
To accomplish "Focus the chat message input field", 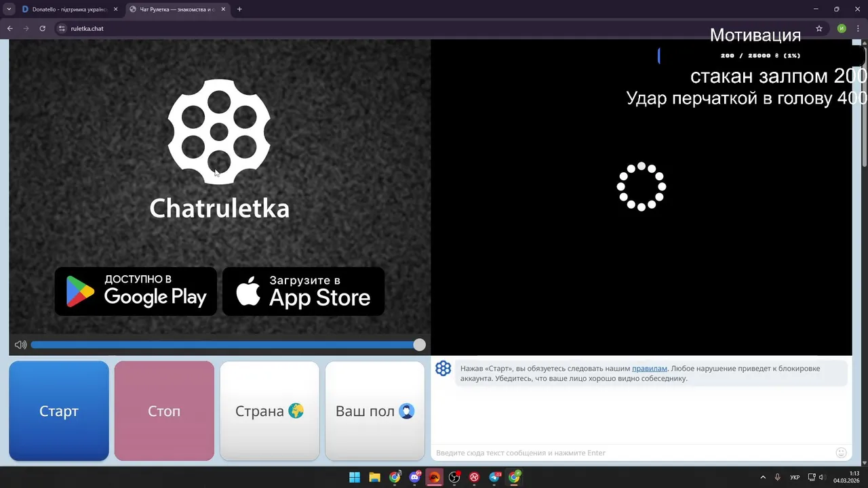I will 631,453.
